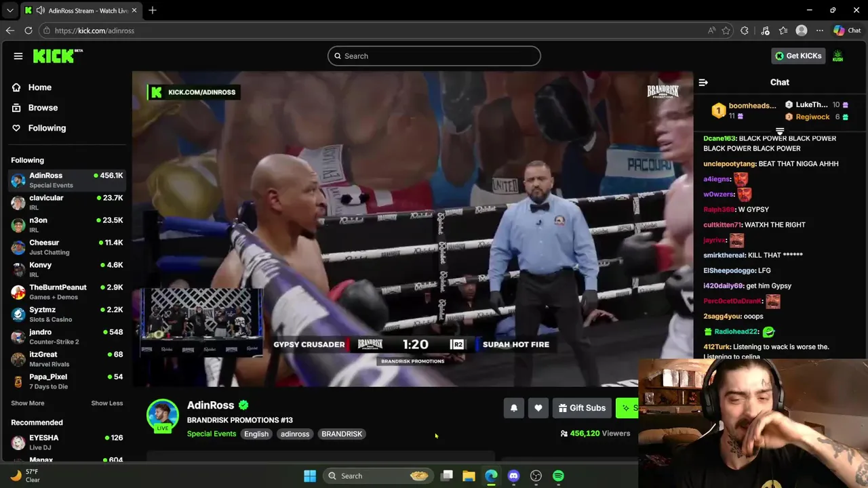Select the English tag
This screenshot has height=488, width=868.
[x=256, y=434]
